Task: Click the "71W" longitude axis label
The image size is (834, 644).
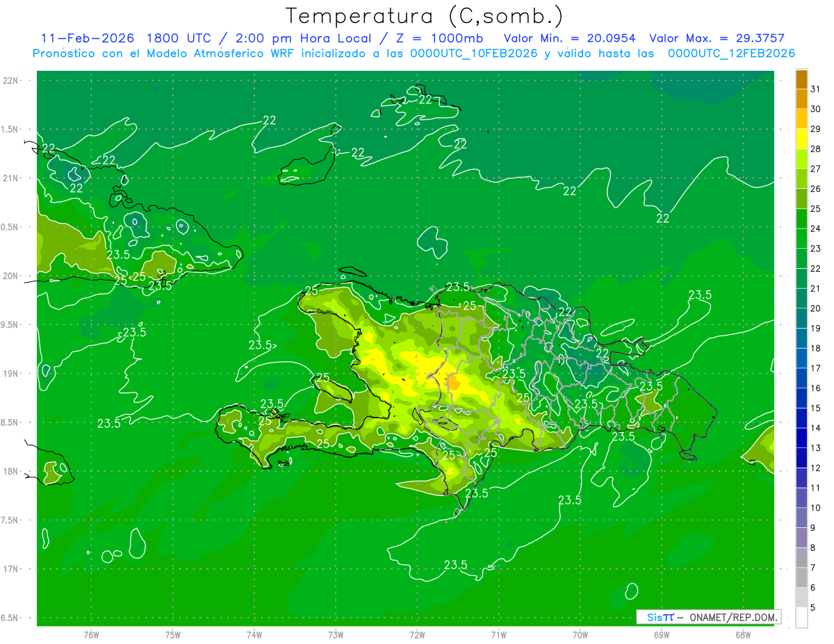Action: 498,634
